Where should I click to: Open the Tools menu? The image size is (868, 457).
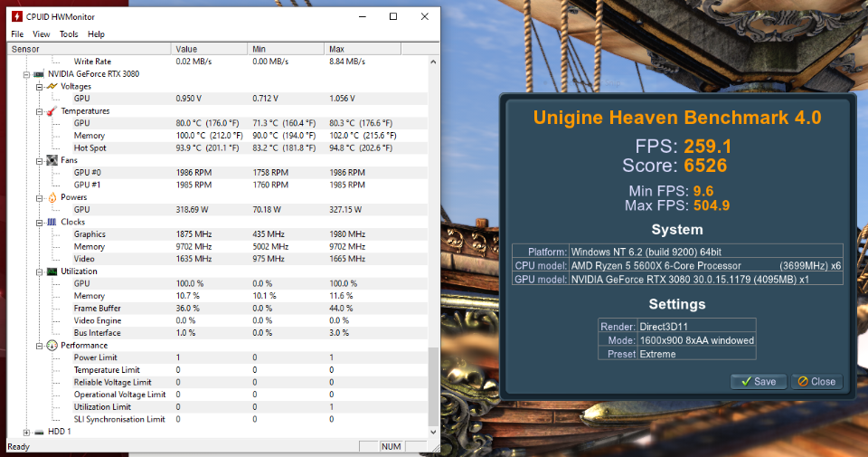tap(69, 34)
